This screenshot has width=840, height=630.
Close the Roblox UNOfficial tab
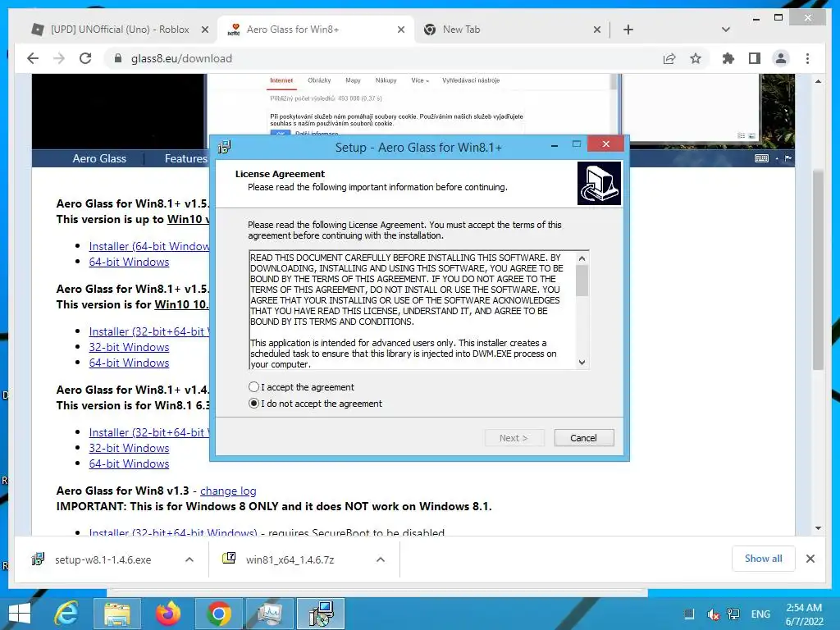pyautogui.click(x=204, y=30)
